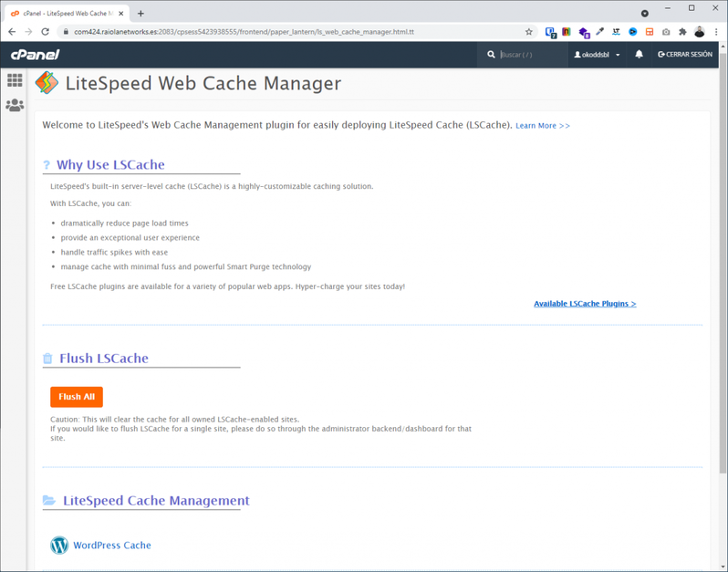
Task: Reload the page with the refresh icon
Action: coord(45,32)
